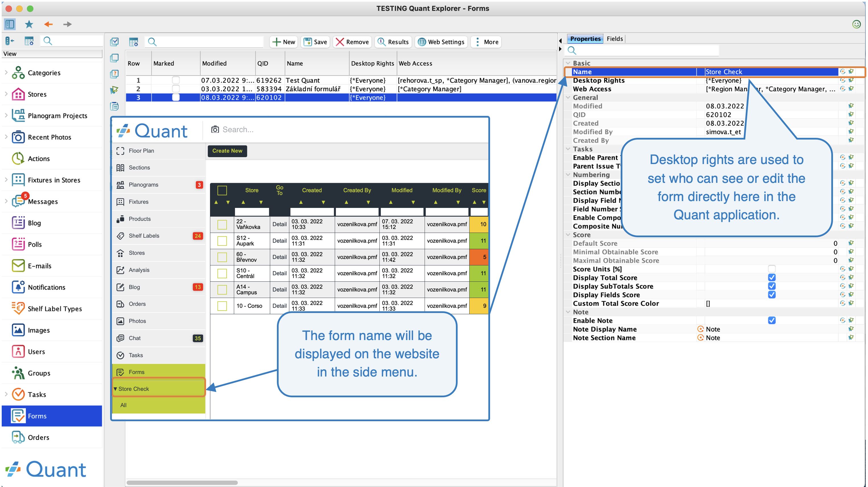Check the 22 - Vaňkovka row checkbox
The width and height of the screenshot is (868, 487).
222,224
